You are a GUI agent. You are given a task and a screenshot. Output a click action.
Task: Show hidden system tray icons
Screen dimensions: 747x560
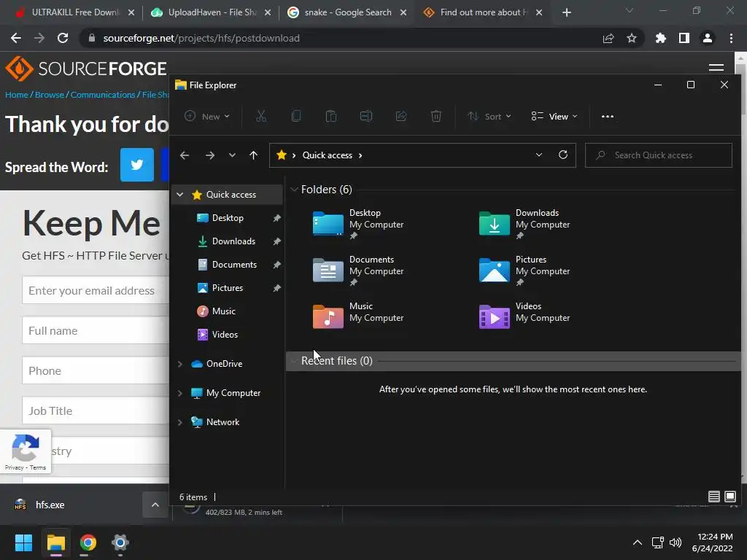637,542
